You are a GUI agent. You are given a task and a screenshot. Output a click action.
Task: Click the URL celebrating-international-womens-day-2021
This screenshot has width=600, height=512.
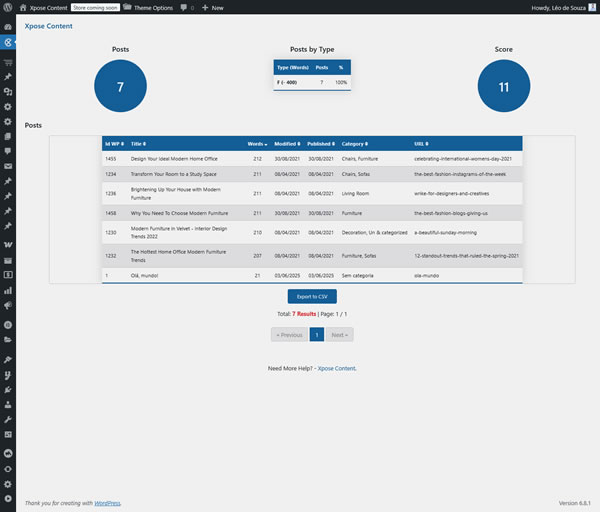coord(463,159)
